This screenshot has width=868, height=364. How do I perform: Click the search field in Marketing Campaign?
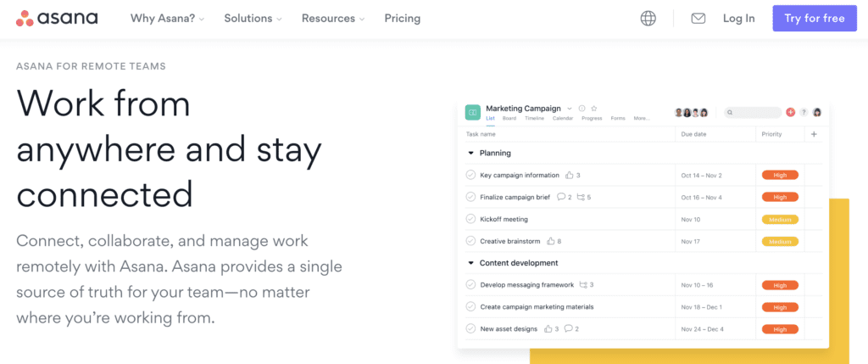click(753, 113)
